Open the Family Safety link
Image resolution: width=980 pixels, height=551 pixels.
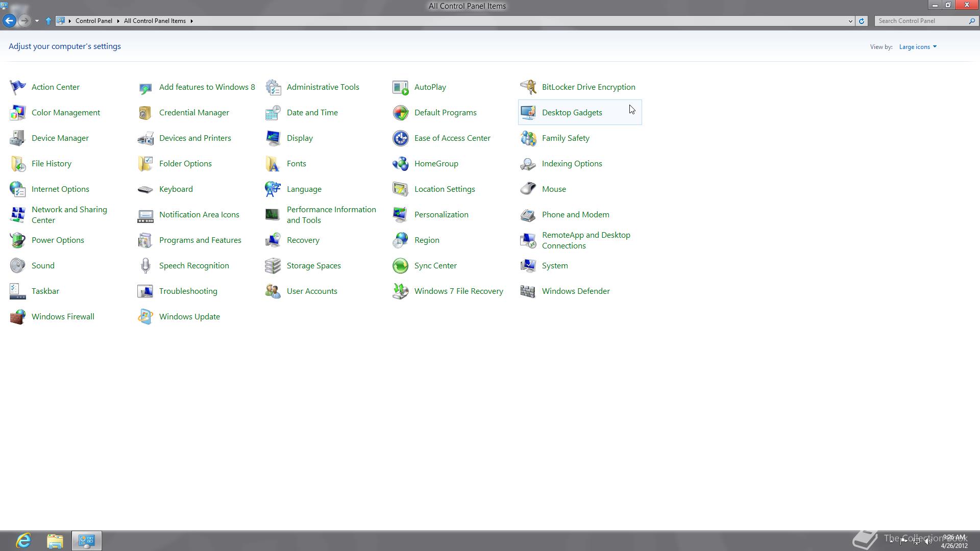pyautogui.click(x=566, y=138)
